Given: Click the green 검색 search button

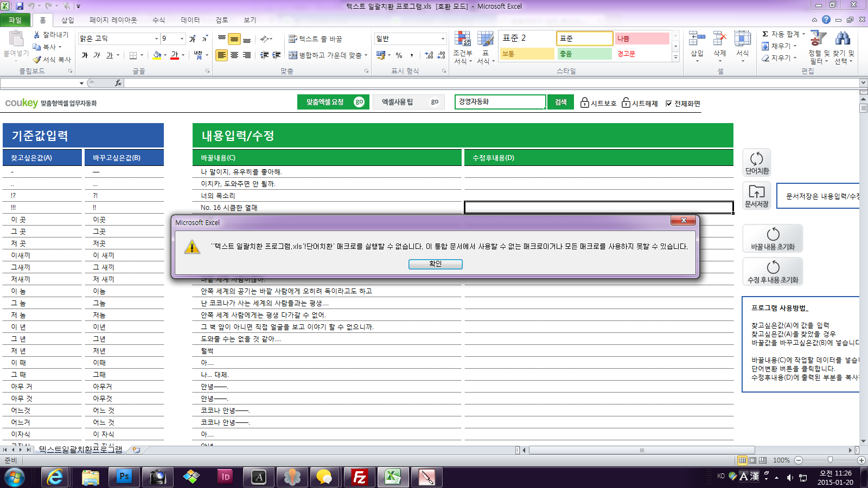Looking at the screenshot, I should point(560,102).
